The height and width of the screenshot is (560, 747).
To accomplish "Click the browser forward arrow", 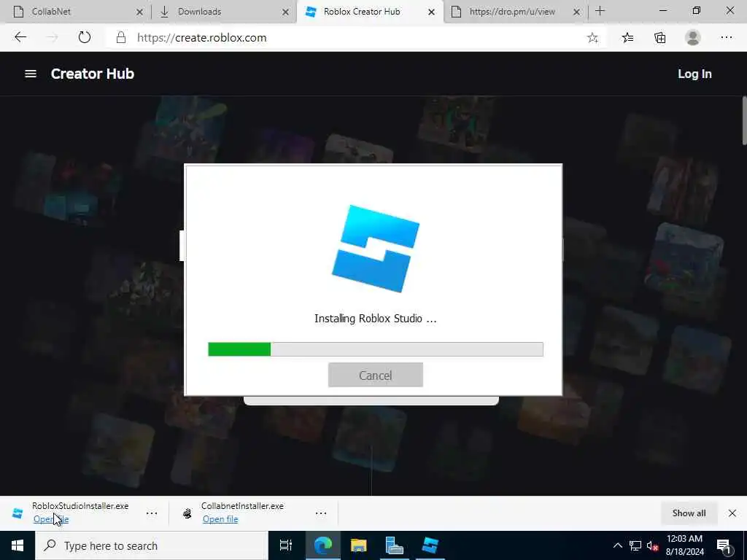I will [x=52, y=37].
